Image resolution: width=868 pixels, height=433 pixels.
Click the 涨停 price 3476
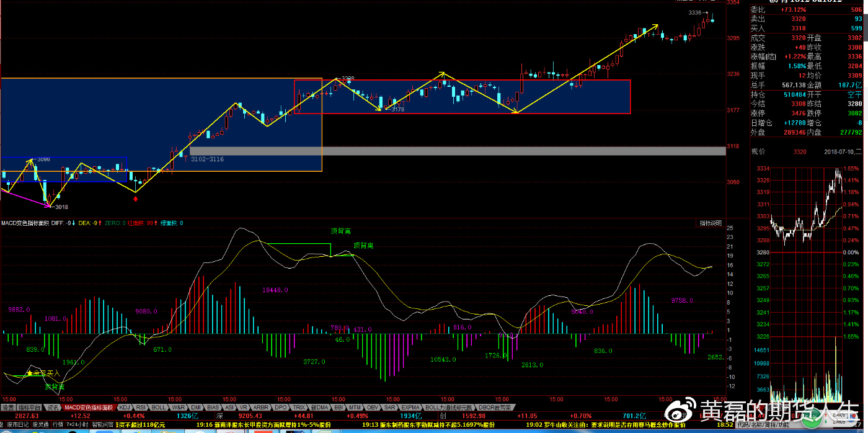(x=799, y=113)
